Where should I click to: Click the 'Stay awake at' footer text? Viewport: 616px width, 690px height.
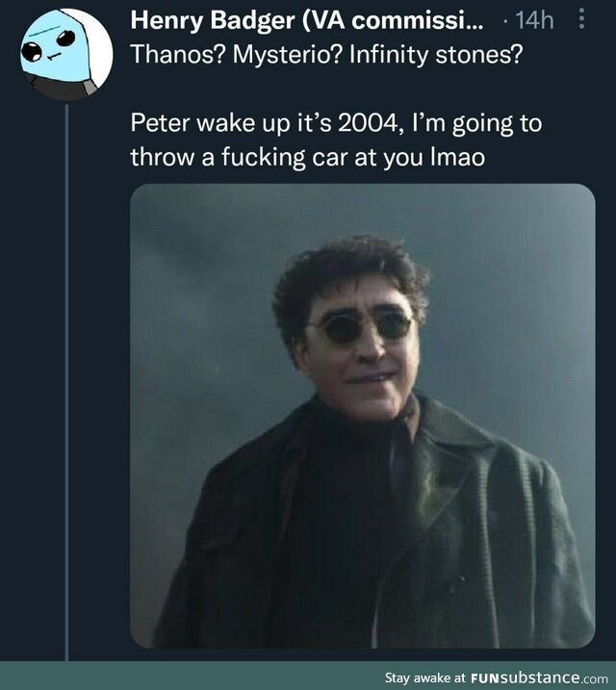[424, 677]
